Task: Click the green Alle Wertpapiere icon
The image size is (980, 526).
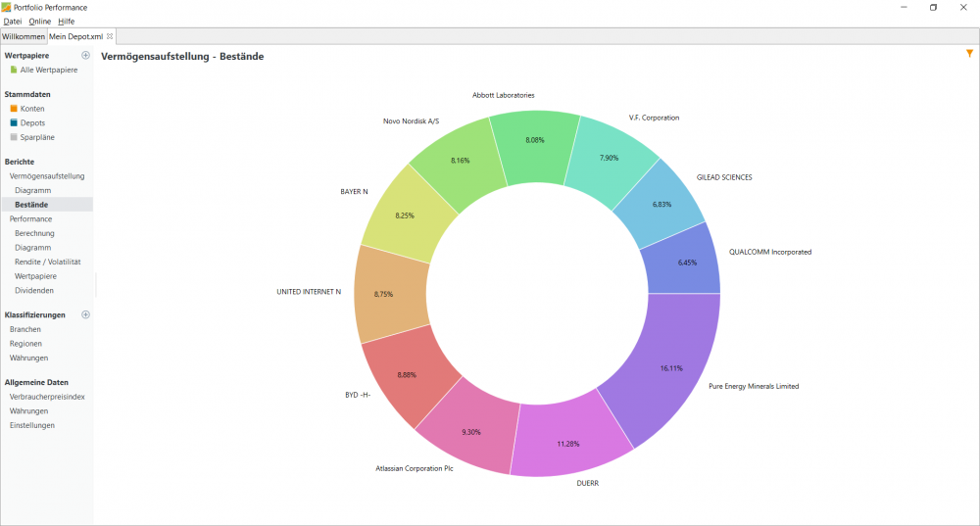Action: coord(14,70)
